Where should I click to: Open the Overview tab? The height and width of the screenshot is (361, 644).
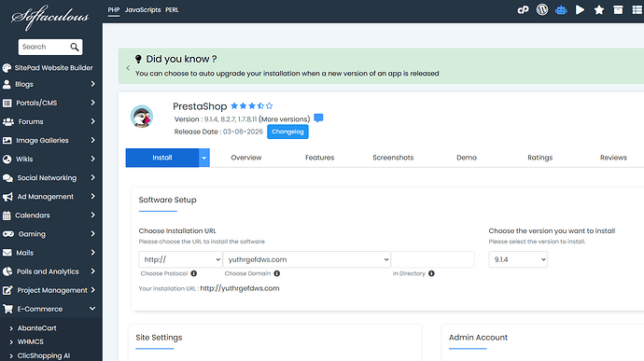(246, 158)
